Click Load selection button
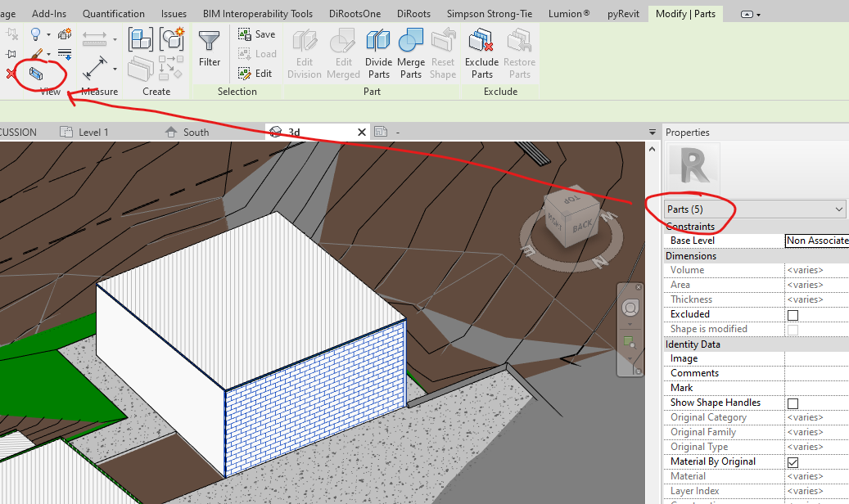This screenshot has height=504, width=849. coord(257,54)
